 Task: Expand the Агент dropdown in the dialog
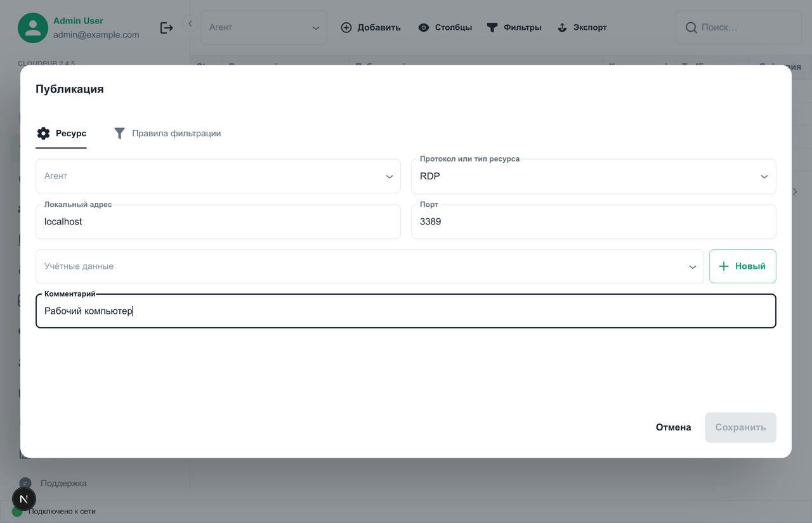coord(218,176)
